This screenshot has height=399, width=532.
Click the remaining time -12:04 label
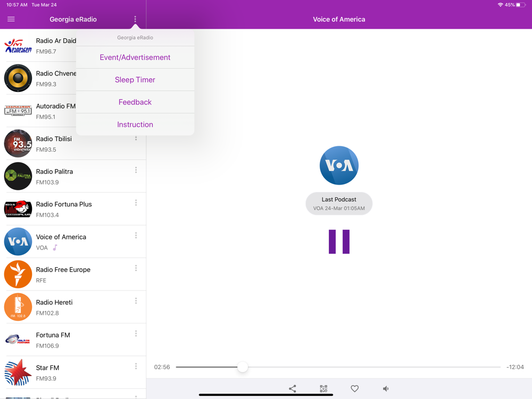515,367
